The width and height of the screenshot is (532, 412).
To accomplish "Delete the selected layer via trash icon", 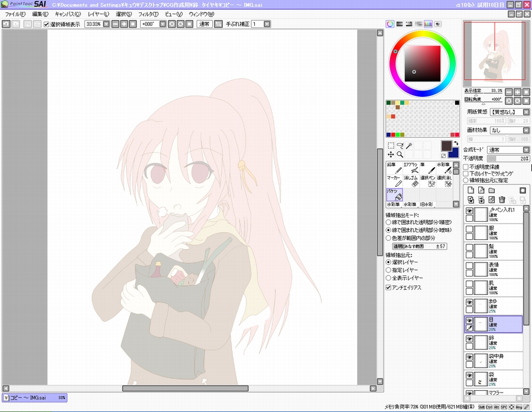I will tap(502, 200).
